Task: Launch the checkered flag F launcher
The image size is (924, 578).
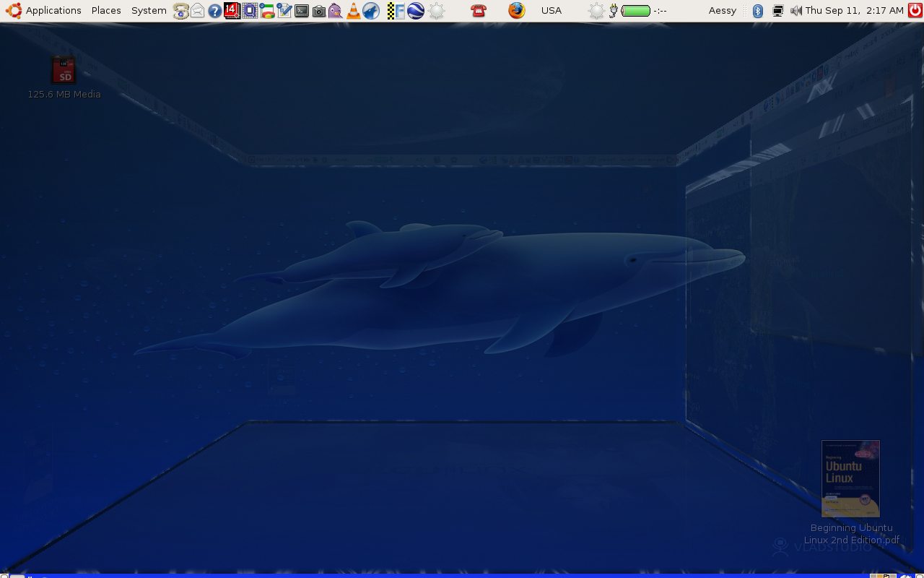Action: click(x=396, y=11)
